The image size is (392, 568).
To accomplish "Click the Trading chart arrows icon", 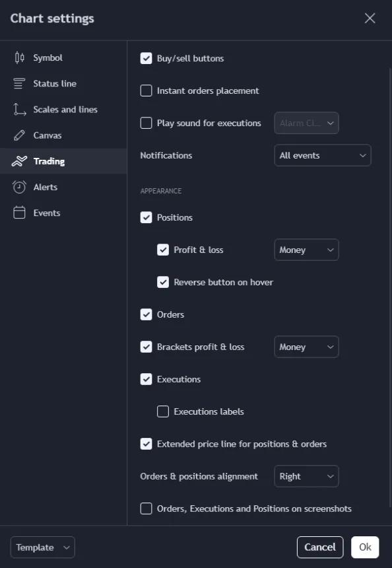I will [x=19, y=161].
